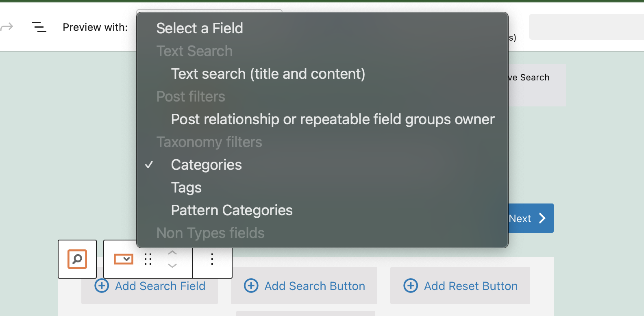Click the redo arrow icon
This screenshot has height=316, width=644.
(7, 27)
